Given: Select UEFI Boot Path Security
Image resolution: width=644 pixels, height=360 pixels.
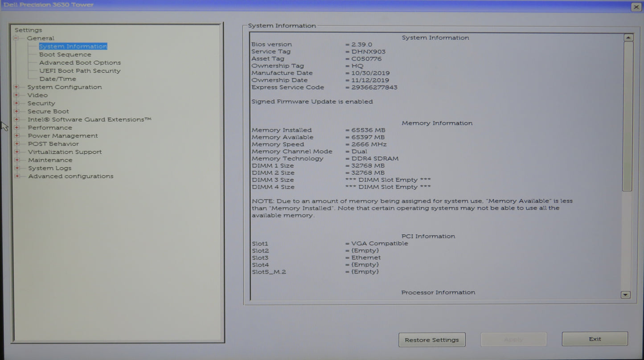Looking at the screenshot, I should pos(80,71).
